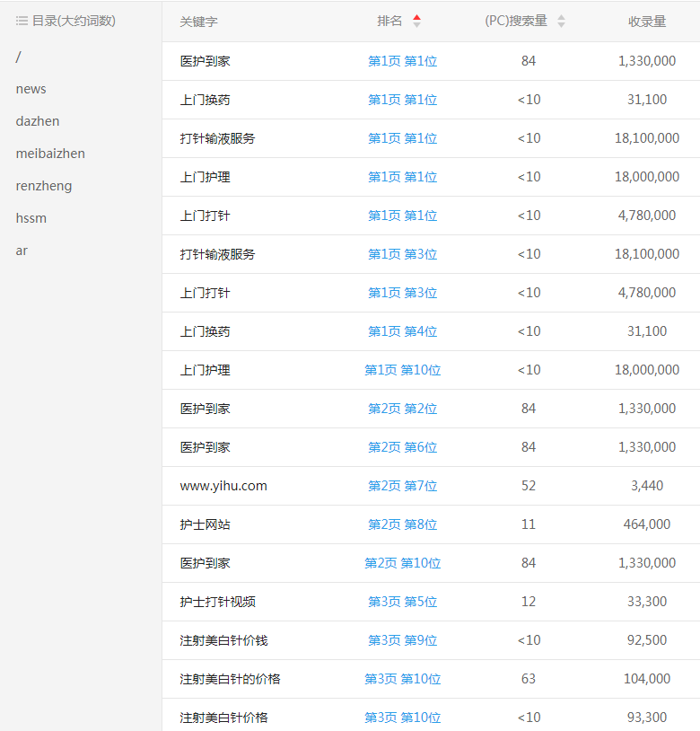Open the meibaizhen directory
This screenshot has height=731, width=700.
(50, 154)
